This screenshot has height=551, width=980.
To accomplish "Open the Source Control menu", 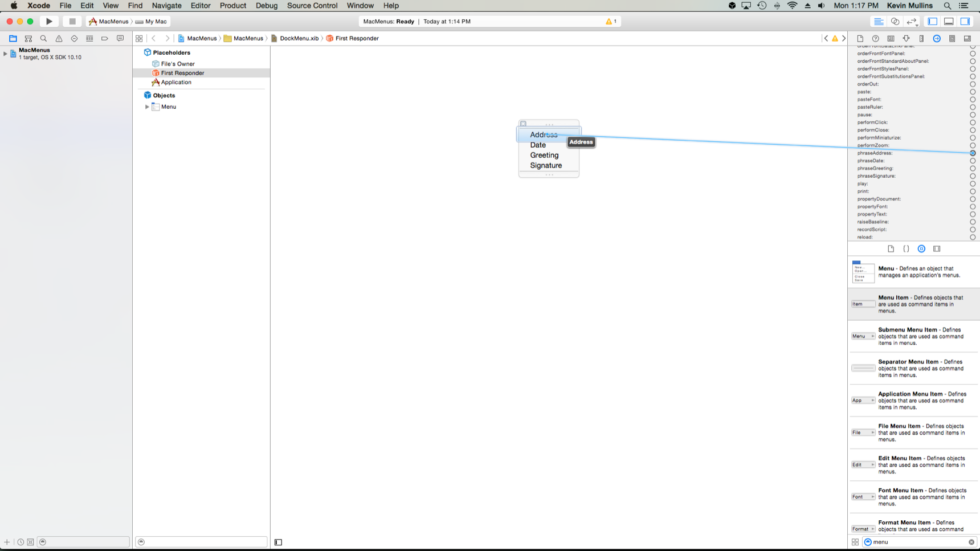I will [x=312, y=6].
